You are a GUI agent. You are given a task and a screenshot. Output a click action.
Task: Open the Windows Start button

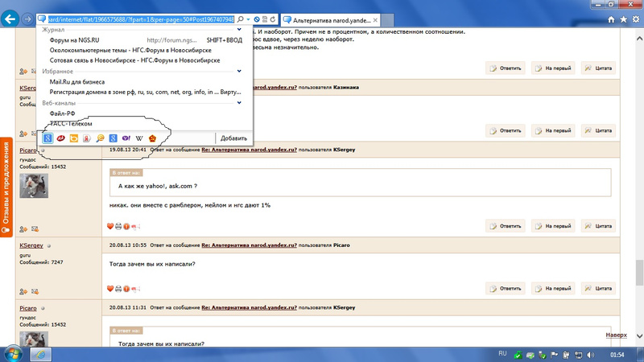pyautogui.click(x=13, y=354)
